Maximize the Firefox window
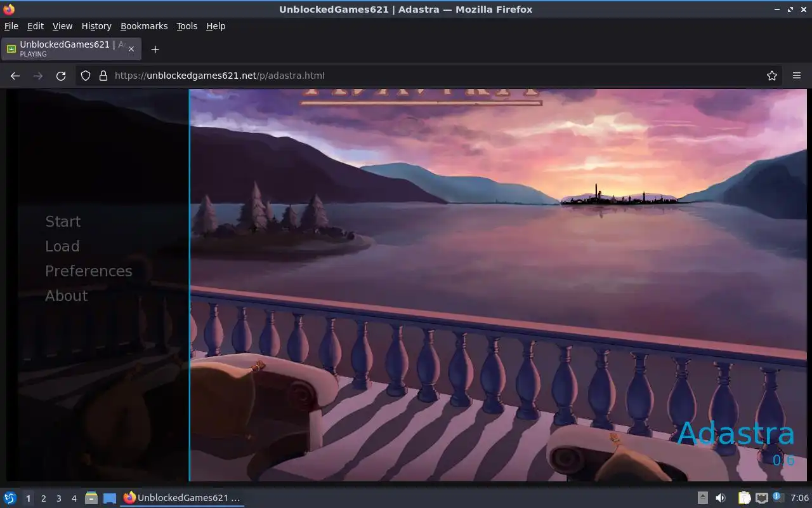This screenshot has width=812, height=508. (x=790, y=10)
